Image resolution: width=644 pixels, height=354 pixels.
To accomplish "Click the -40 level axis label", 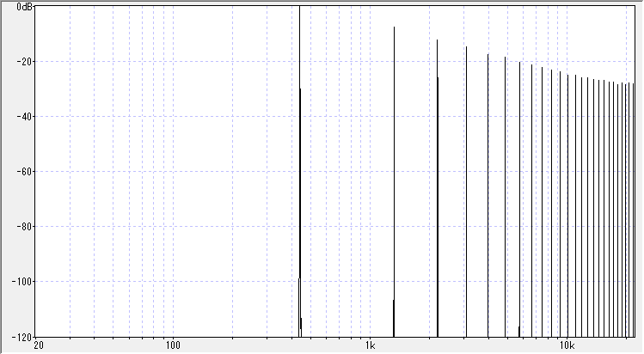I will point(24,117).
